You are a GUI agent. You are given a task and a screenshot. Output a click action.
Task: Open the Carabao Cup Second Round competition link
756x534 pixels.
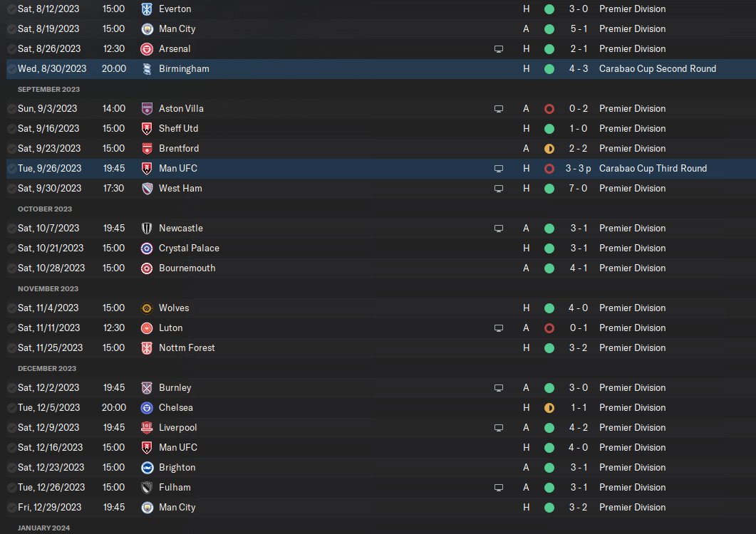[x=657, y=69]
